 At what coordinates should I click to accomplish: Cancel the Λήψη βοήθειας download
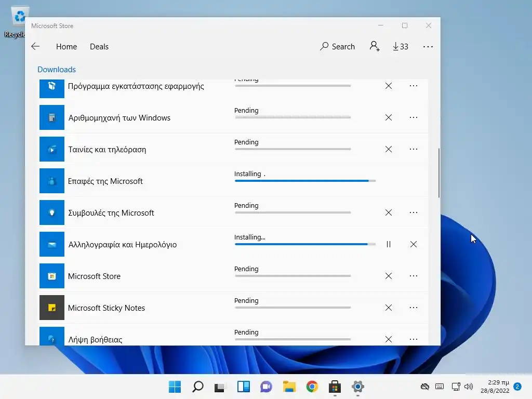click(x=389, y=339)
